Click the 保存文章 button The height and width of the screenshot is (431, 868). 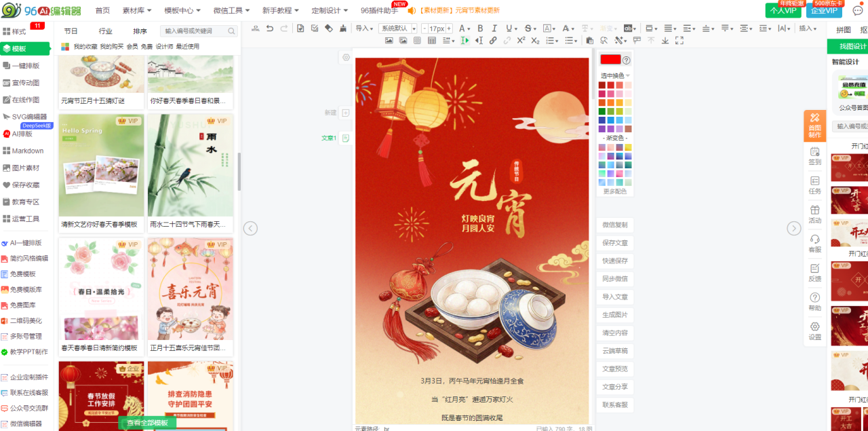tap(615, 243)
